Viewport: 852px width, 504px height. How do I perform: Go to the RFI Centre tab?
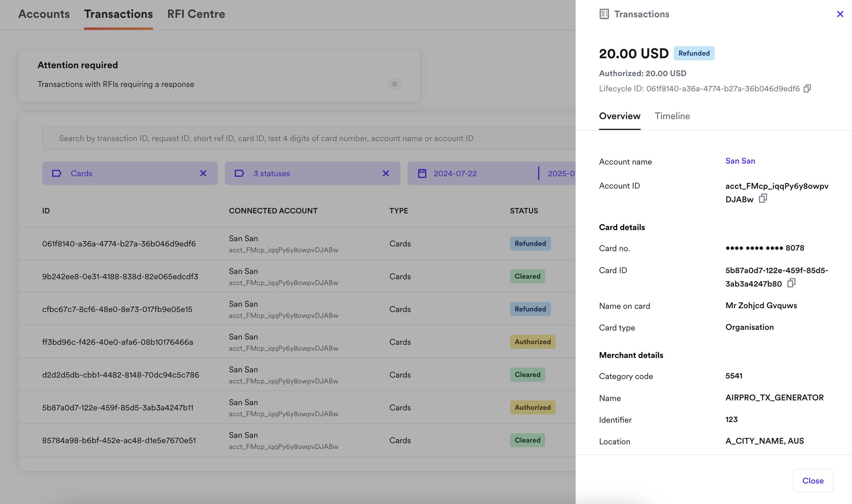[196, 14]
